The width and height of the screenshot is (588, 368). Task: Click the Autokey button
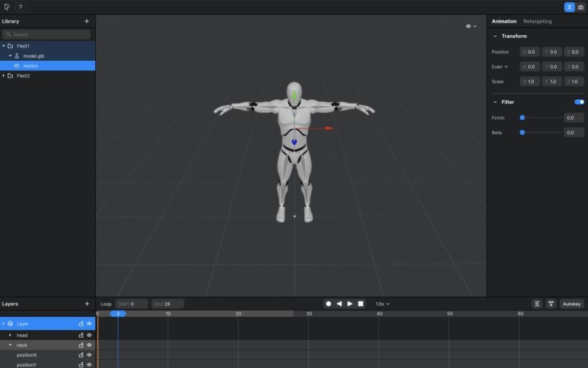tap(571, 304)
